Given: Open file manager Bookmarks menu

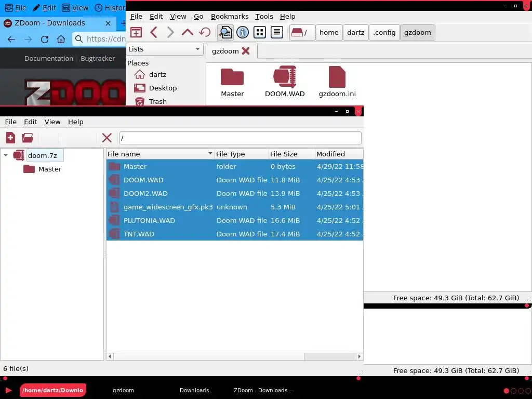Looking at the screenshot, I should [x=229, y=16].
